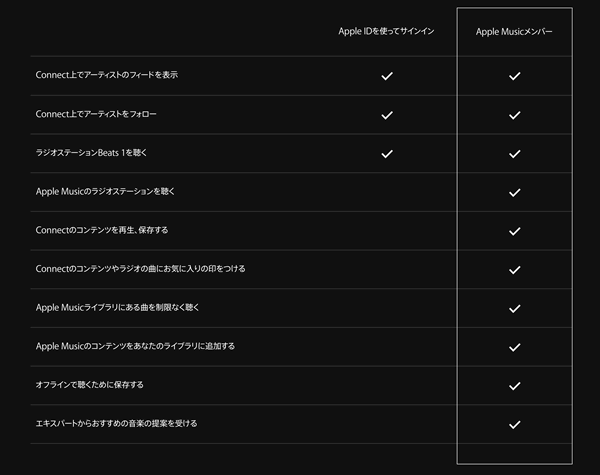600x475 pixels.
Task: Click the member checkmark for adding content to your library
Action: pos(514,347)
